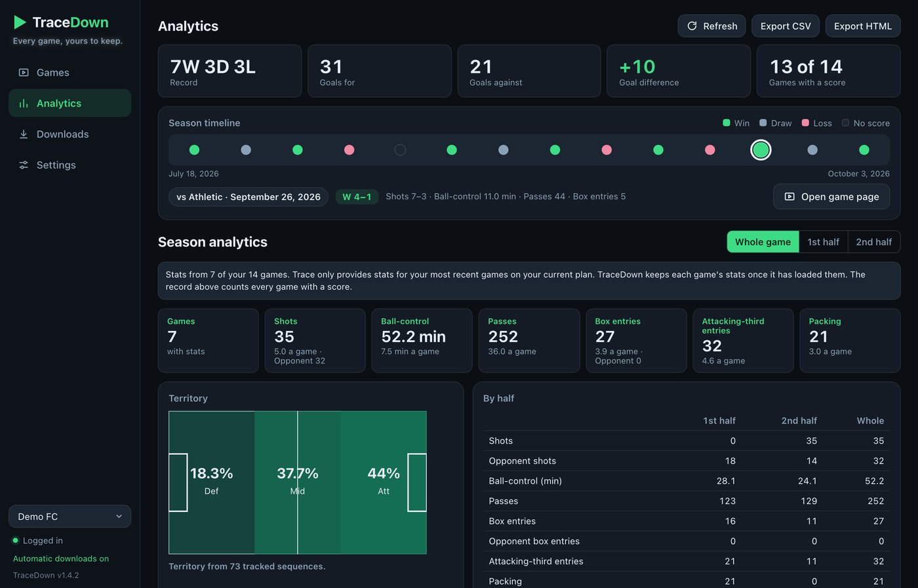Viewport: 918px width, 588px height.
Task: Click the vs Athletic September 26 chip
Action: coord(249,197)
